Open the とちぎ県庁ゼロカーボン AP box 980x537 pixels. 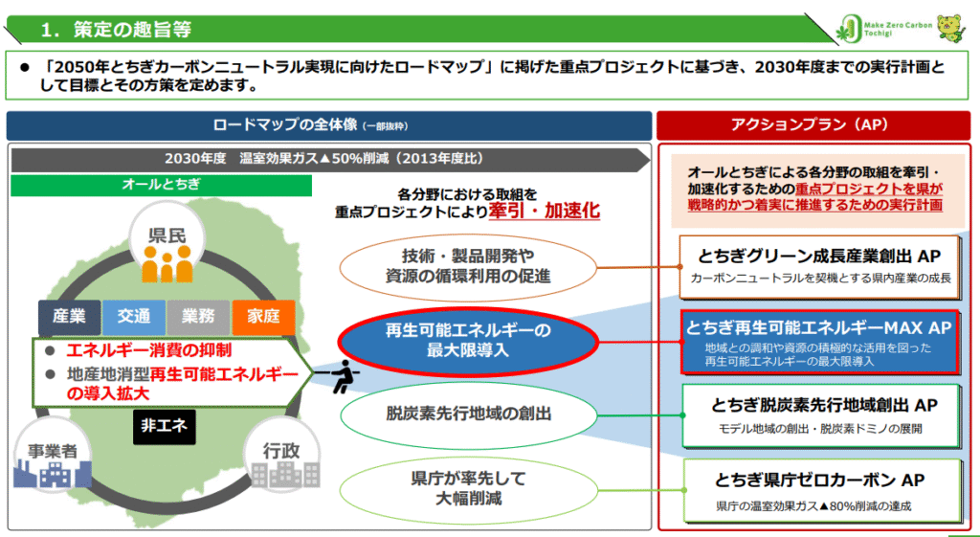coord(819,490)
